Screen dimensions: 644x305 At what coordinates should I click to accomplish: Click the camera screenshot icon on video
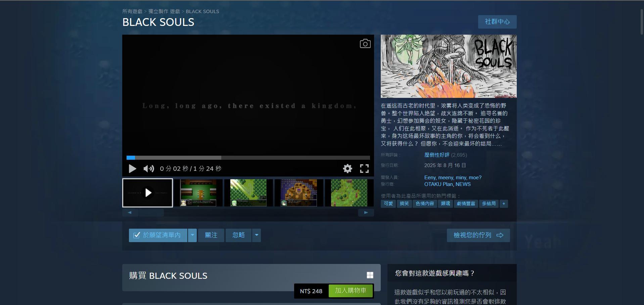pyautogui.click(x=365, y=44)
